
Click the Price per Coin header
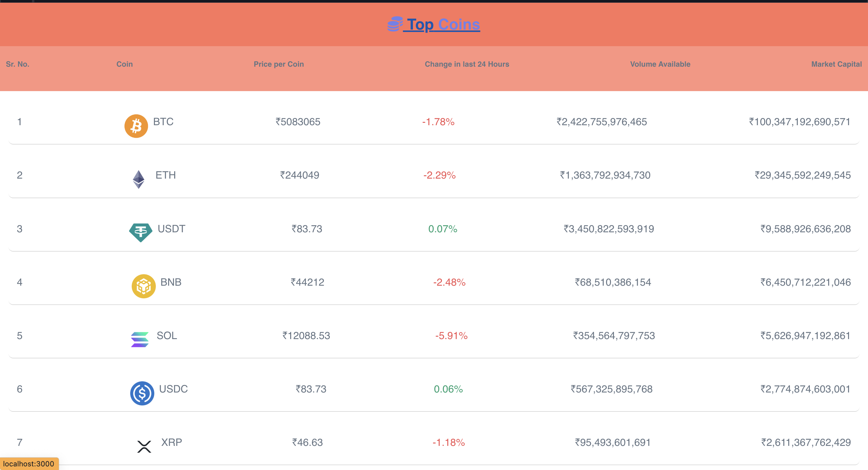point(279,64)
